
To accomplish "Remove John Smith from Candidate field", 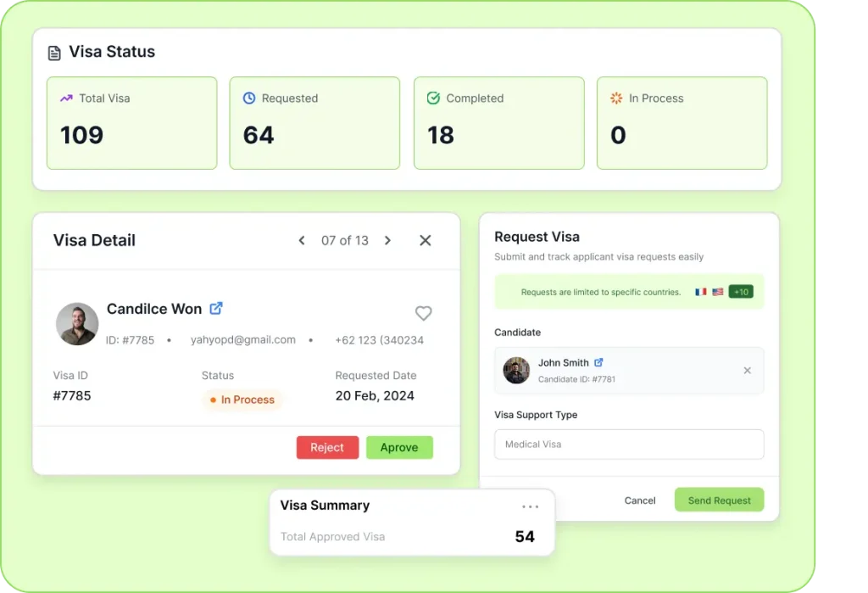I will pos(748,370).
